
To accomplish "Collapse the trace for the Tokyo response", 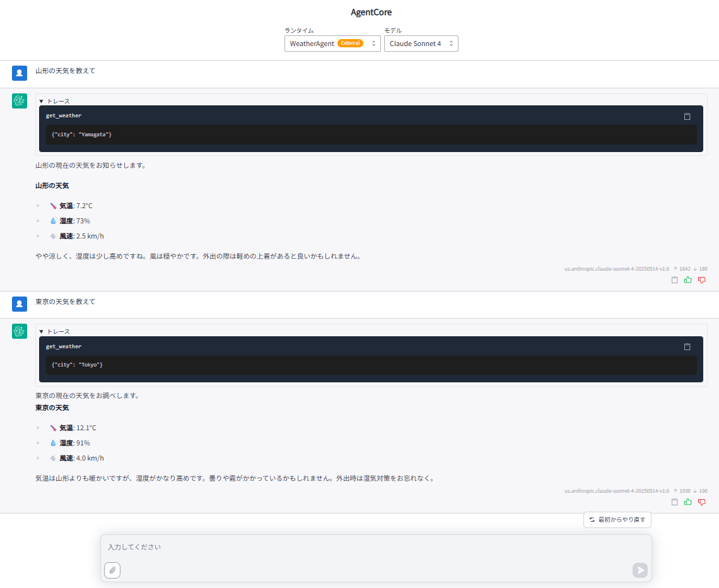I will (x=55, y=331).
